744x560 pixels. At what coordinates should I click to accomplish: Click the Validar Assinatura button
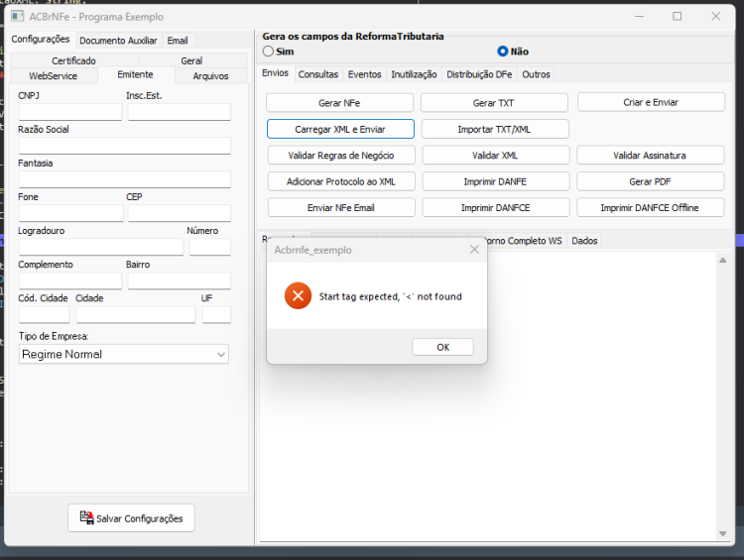[x=650, y=155]
